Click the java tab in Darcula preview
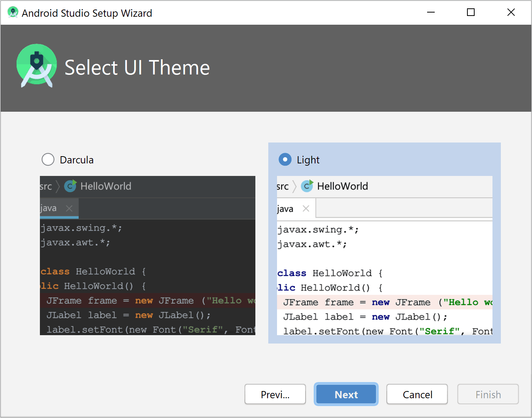Image resolution: width=532 pixels, height=418 pixels. (x=59, y=208)
